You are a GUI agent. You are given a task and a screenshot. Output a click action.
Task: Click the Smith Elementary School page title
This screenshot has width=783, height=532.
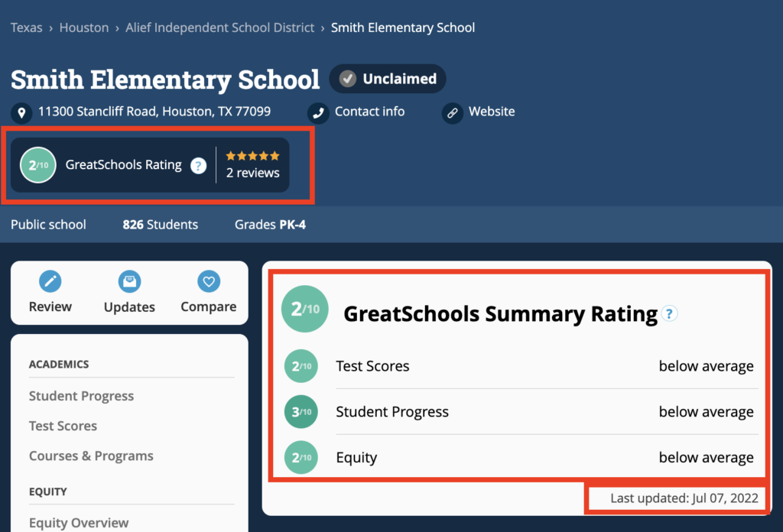pos(165,79)
